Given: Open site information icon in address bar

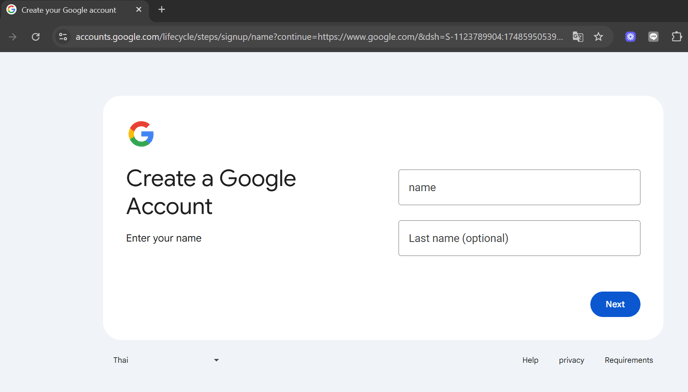Looking at the screenshot, I should (x=63, y=37).
